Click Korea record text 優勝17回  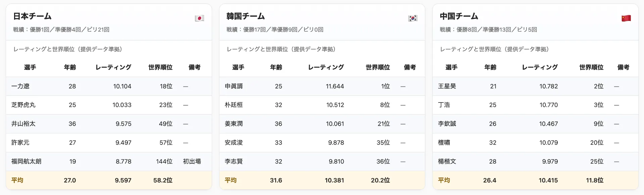[254, 30]
